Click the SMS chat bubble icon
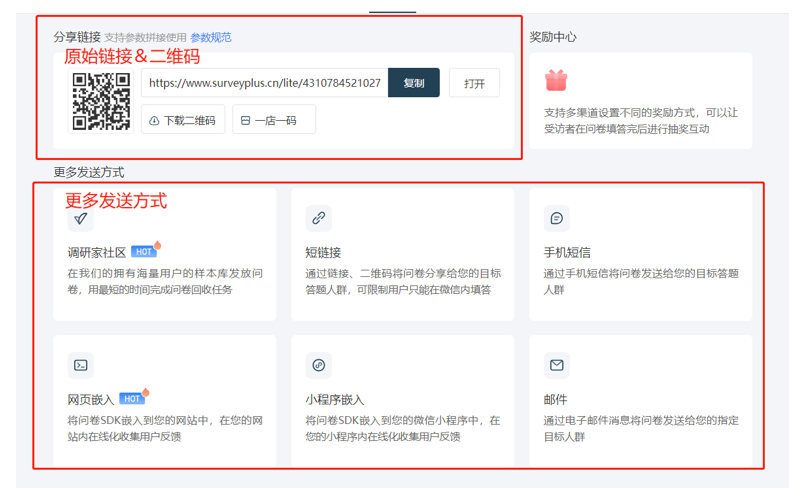The height and width of the screenshot is (493, 800). pyautogui.click(x=557, y=218)
